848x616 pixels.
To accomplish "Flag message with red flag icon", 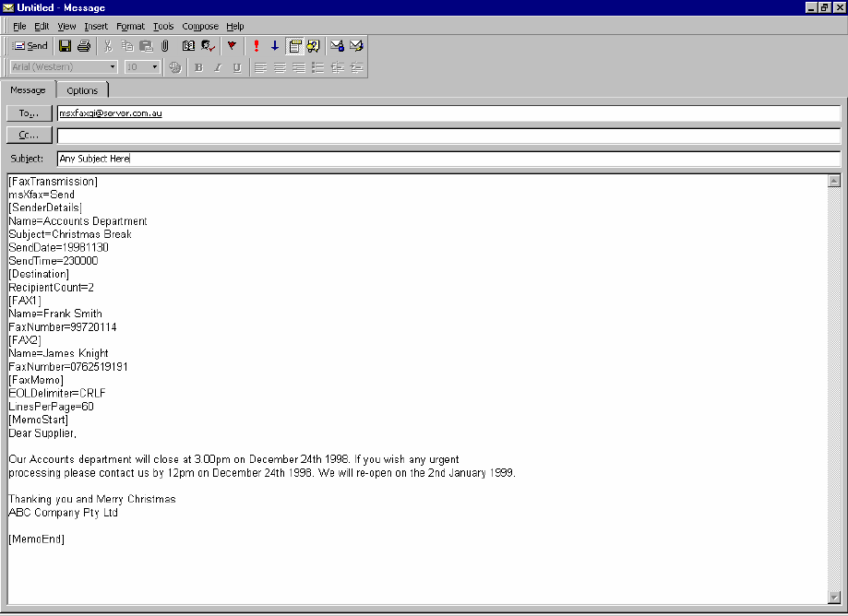I will click(232, 46).
